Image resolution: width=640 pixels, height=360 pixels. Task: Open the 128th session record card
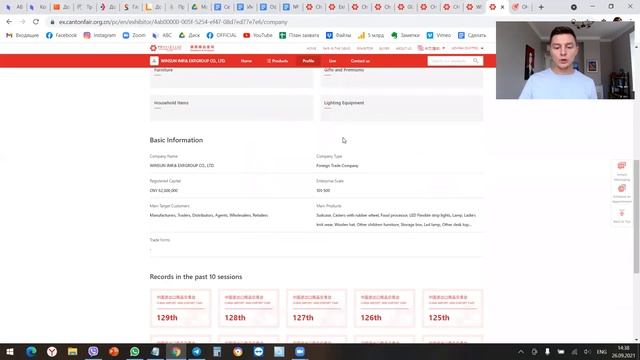249,308
